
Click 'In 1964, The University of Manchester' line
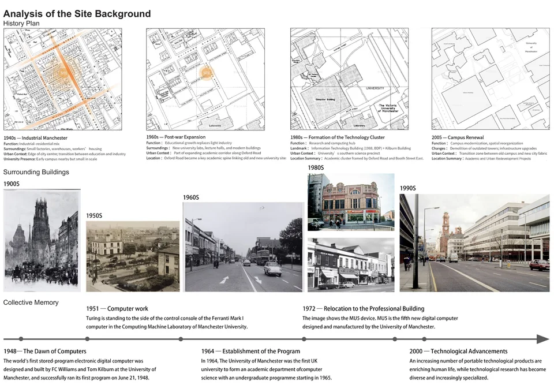tap(259, 361)
